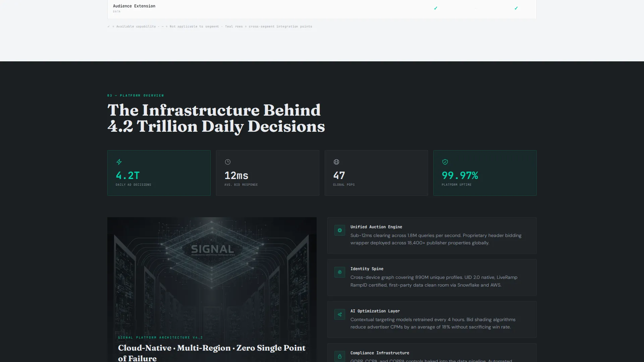
Task: Click the 'PLATFORM UPTIME' label
Action: [x=457, y=185]
